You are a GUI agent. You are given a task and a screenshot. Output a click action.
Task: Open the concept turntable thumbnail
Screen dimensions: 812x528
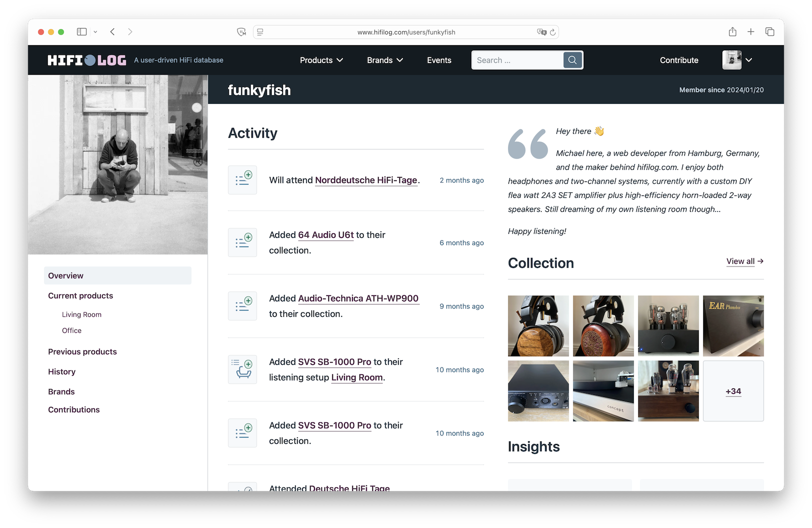pyautogui.click(x=603, y=391)
